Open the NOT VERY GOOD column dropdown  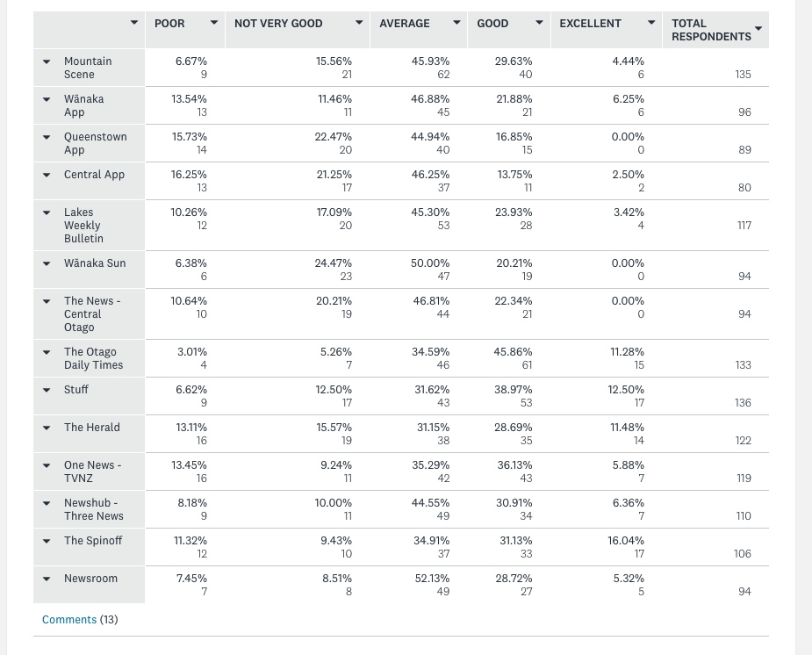(x=359, y=23)
